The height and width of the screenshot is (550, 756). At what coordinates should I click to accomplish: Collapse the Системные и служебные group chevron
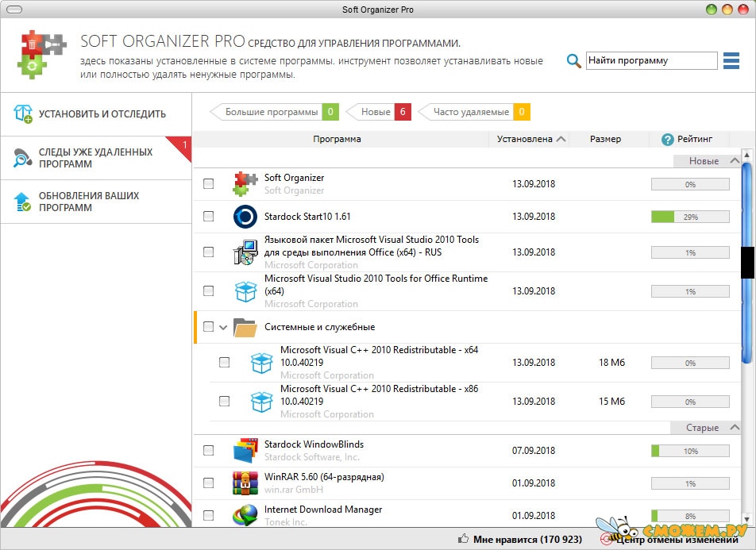tap(222, 327)
